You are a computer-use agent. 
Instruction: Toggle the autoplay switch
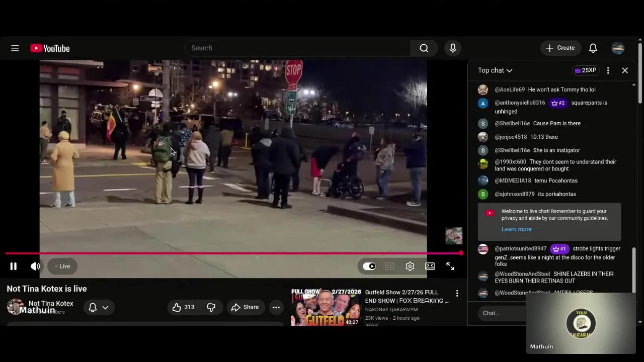click(369, 266)
